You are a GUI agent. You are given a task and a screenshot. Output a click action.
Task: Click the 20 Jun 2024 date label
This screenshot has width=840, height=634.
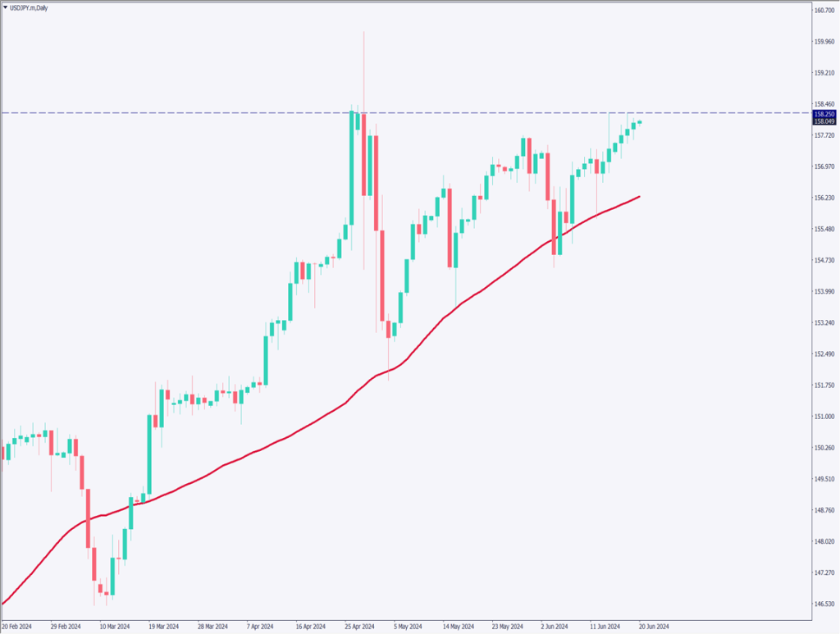654,625
